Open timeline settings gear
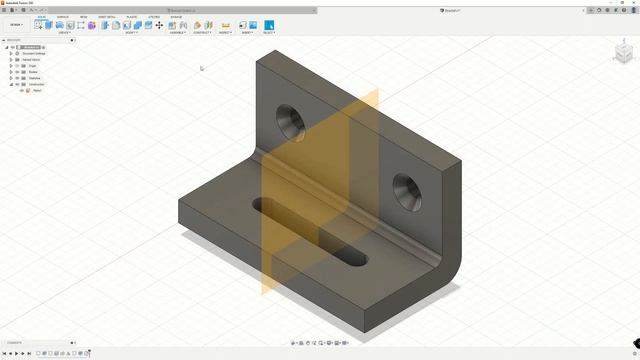 635,353
